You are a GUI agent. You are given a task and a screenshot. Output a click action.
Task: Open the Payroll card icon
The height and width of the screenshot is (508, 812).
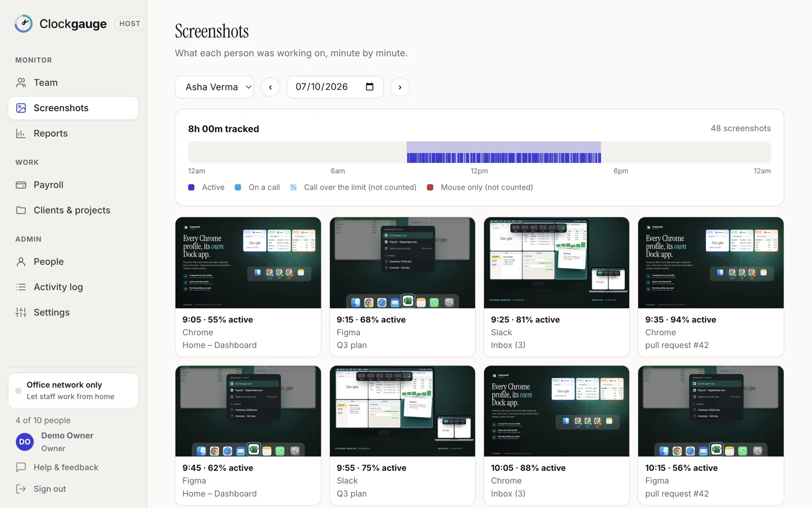[21, 185]
